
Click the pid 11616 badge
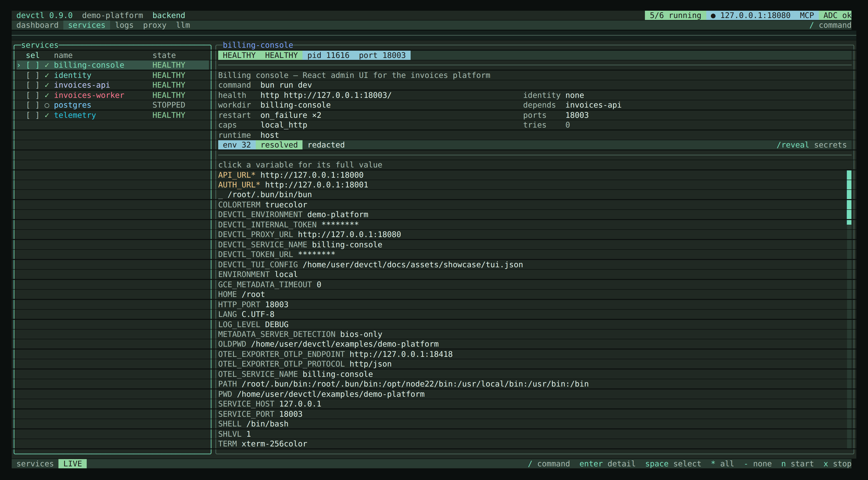point(328,55)
